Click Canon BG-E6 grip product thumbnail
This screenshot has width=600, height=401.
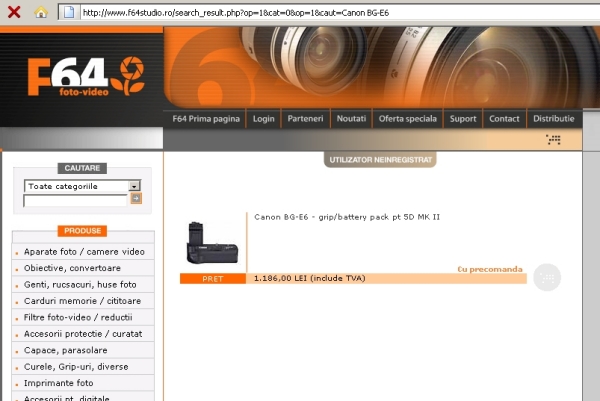click(212, 243)
